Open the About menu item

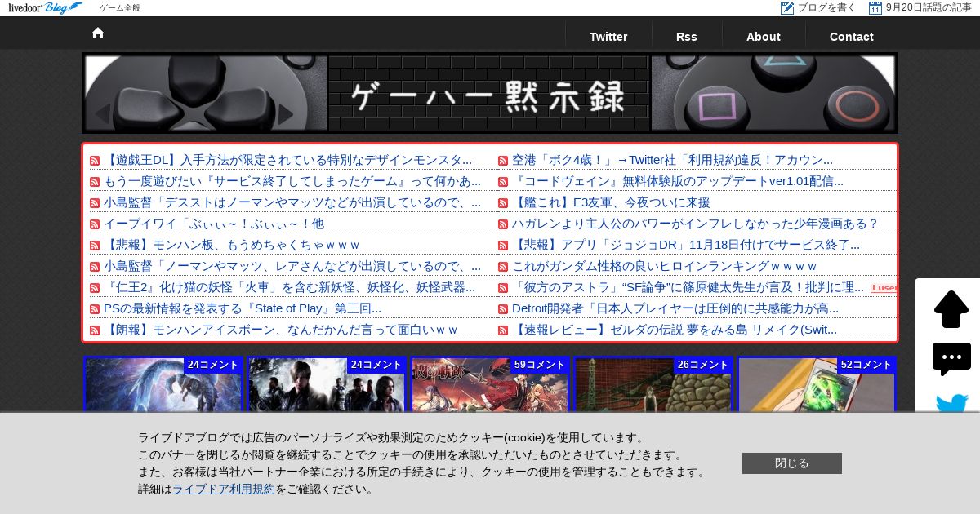point(764,37)
